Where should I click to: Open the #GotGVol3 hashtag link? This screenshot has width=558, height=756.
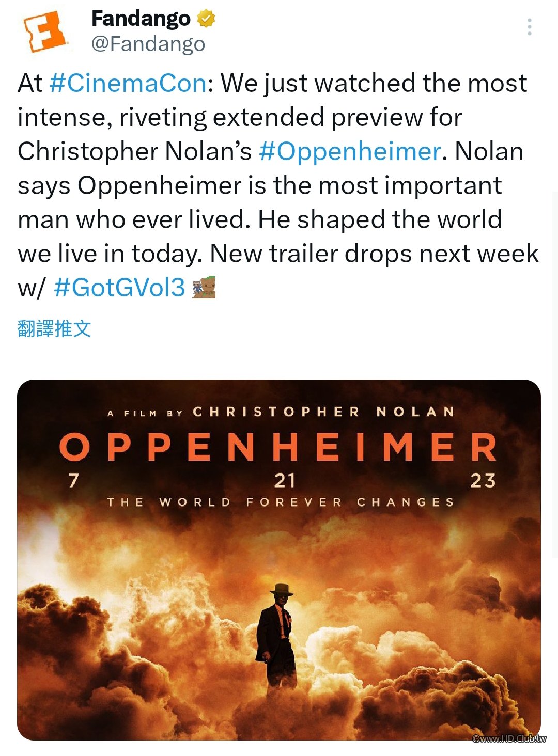coord(119,287)
